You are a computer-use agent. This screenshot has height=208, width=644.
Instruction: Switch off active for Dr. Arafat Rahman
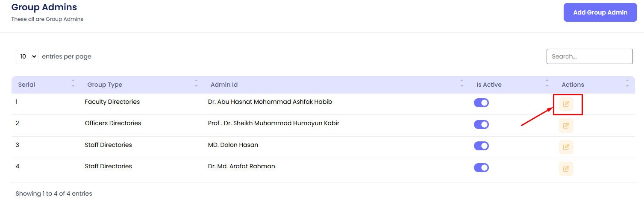[x=481, y=167]
